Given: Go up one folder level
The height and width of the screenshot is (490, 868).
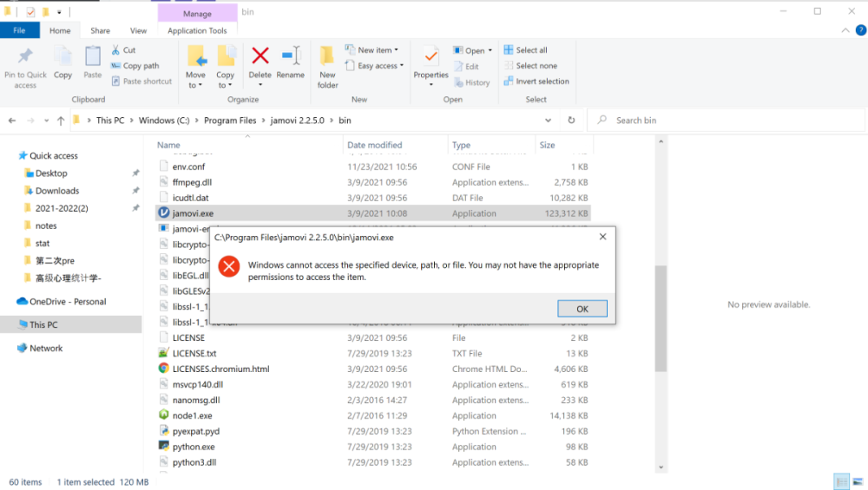Looking at the screenshot, I should coord(61,120).
